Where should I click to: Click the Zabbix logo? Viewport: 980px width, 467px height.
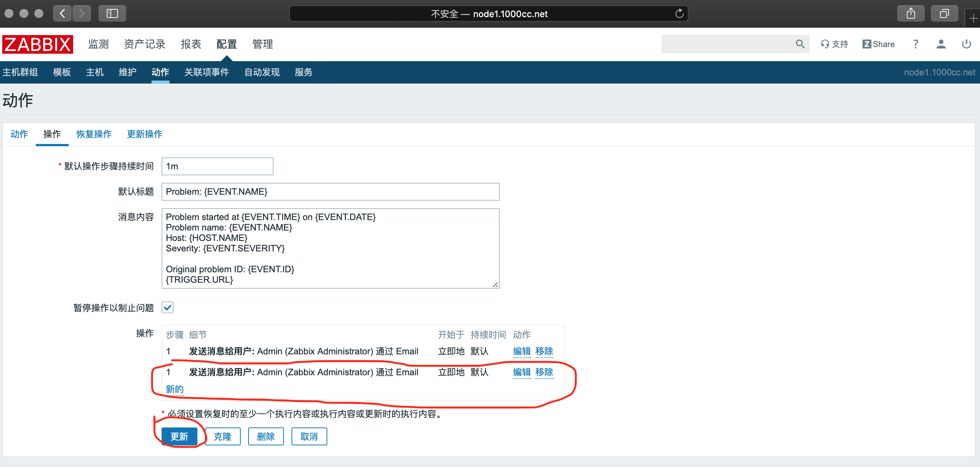coord(38,44)
